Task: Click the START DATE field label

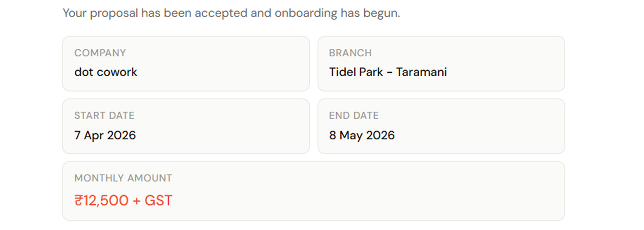Action: 104,115
